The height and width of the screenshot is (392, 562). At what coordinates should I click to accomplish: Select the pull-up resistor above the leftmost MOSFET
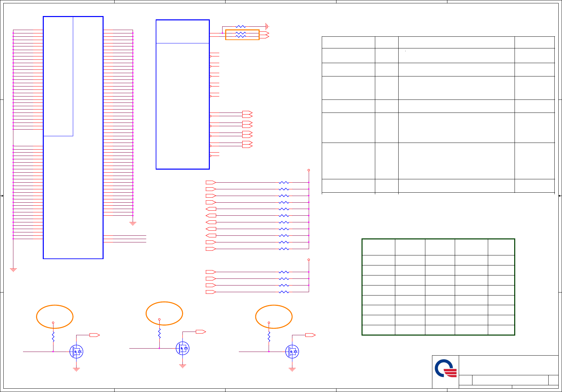[53, 337]
